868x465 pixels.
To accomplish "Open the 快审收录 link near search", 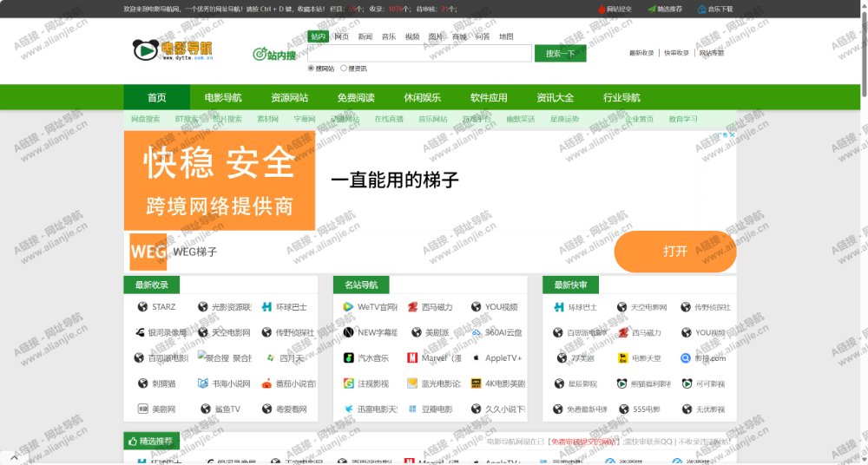I will (x=676, y=53).
